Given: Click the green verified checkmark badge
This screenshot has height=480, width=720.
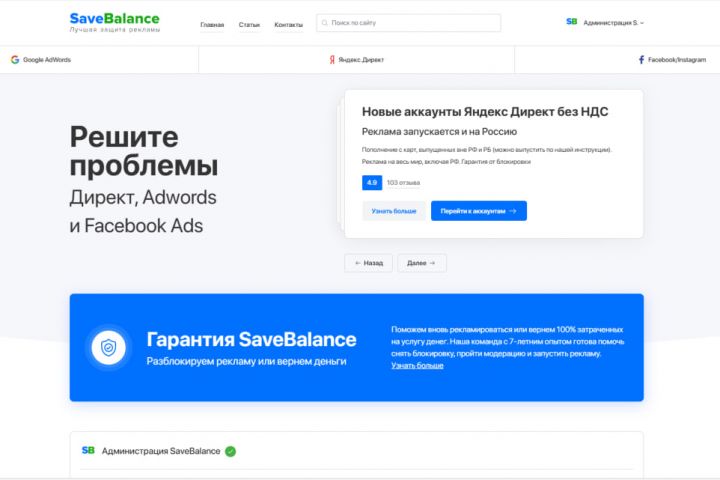Looking at the screenshot, I should (x=231, y=452).
